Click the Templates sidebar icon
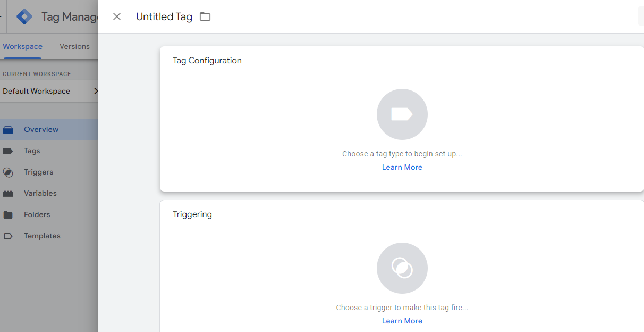The width and height of the screenshot is (644, 332). coord(8,236)
